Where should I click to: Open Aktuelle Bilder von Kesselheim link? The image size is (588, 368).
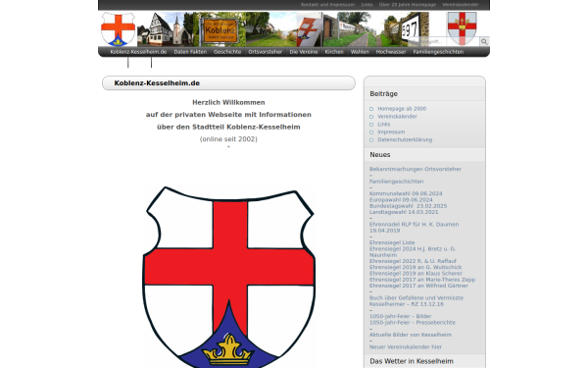click(x=411, y=335)
